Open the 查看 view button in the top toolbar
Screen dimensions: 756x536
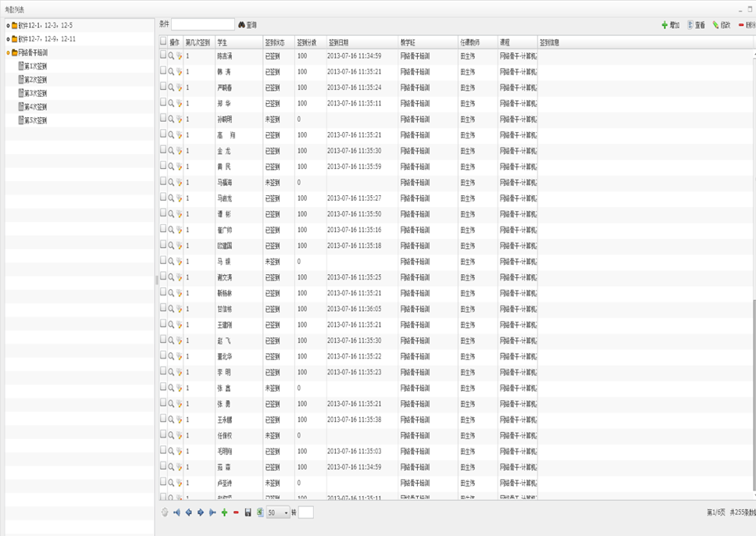point(696,25)
